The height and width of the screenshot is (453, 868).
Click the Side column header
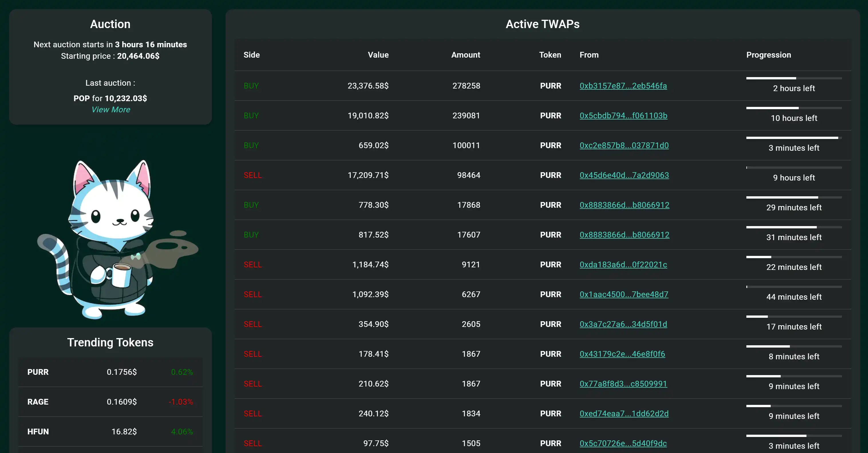click(251, 55)
